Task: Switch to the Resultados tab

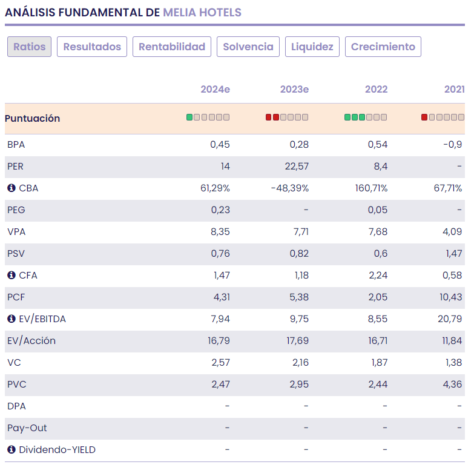Action: click(x=92, y=47)
